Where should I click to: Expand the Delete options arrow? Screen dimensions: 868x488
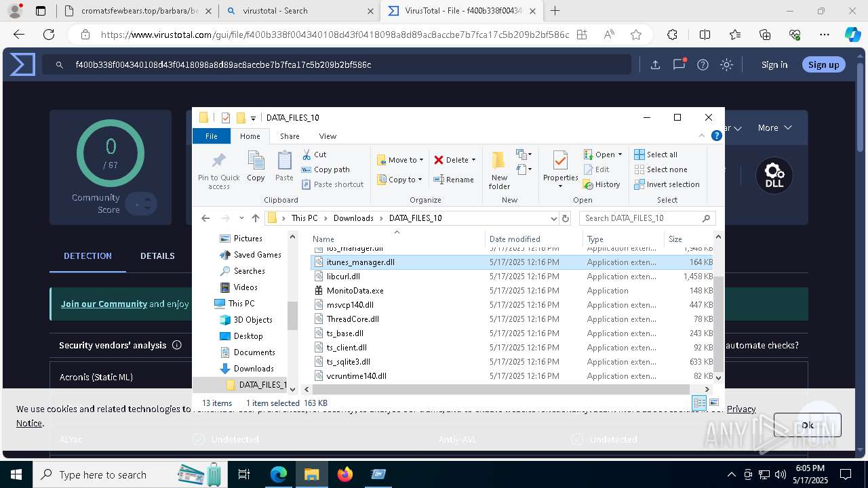click(x=473, y=160)
